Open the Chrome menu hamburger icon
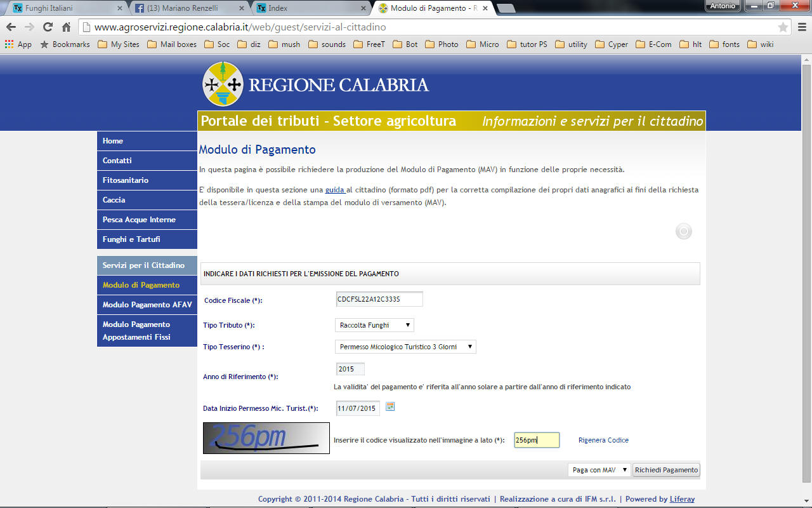This screenshot has width=812, height=508. pos(801,27)
